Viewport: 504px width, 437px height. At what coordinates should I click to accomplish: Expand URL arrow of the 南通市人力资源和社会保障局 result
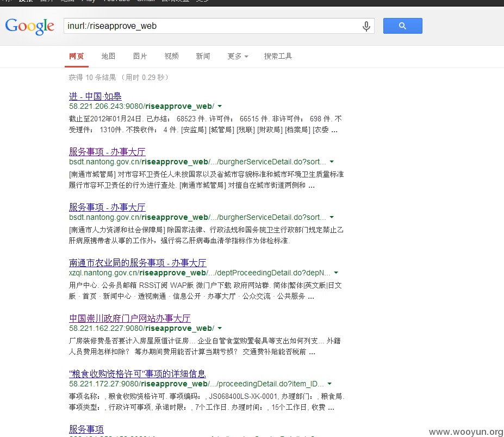[x=332, y=217]
